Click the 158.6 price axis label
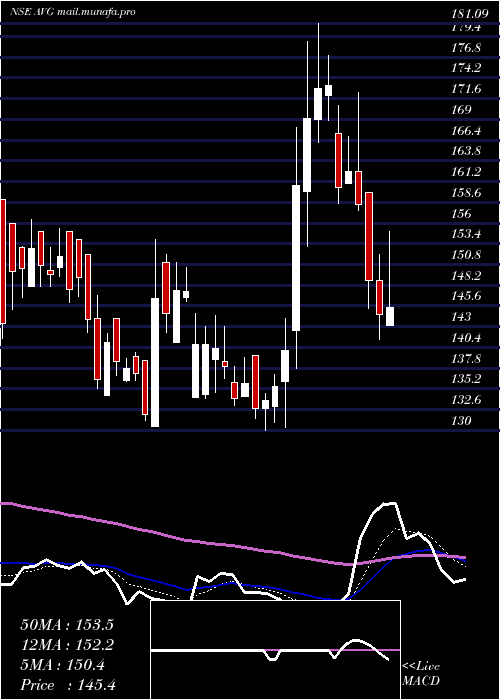The width and height of the screenshot is (500, 700). tap(466, 193)
